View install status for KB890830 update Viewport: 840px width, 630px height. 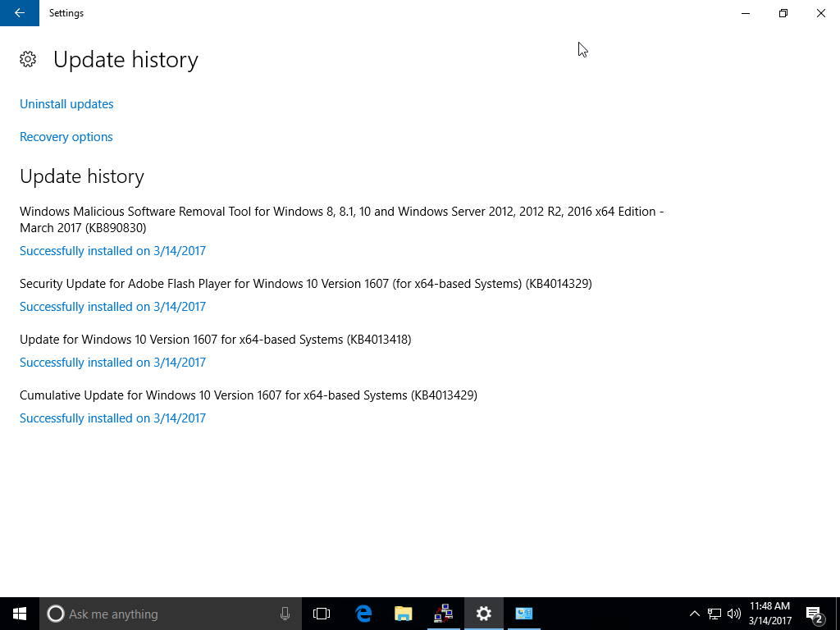(x=112, y=251)
